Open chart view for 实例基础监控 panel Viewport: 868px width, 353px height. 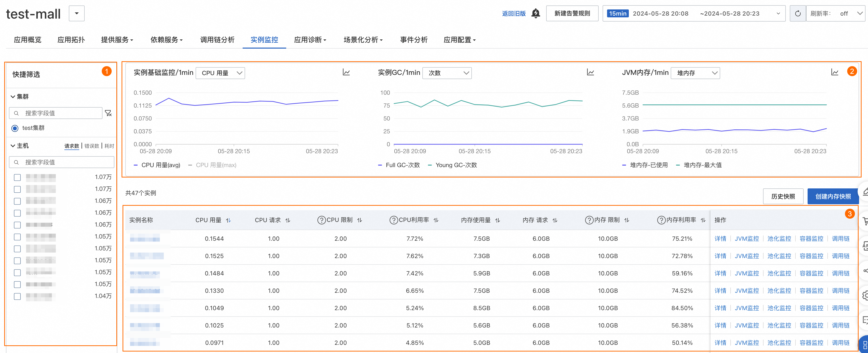click(346, 72)
